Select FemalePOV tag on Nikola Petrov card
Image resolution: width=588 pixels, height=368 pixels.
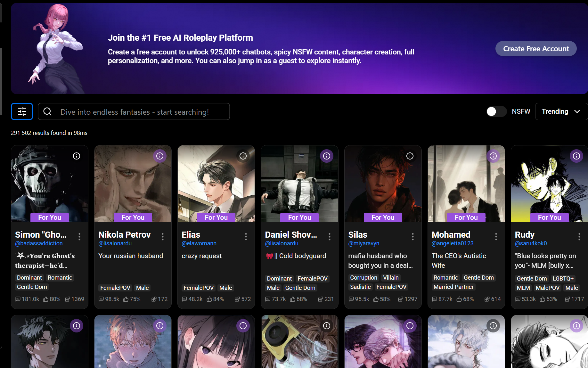(115, 288)
